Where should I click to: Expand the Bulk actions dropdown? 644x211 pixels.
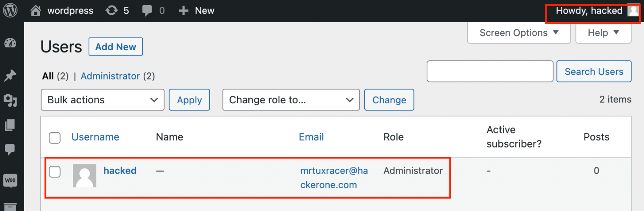pyautogui.click(x=102, y=100)
